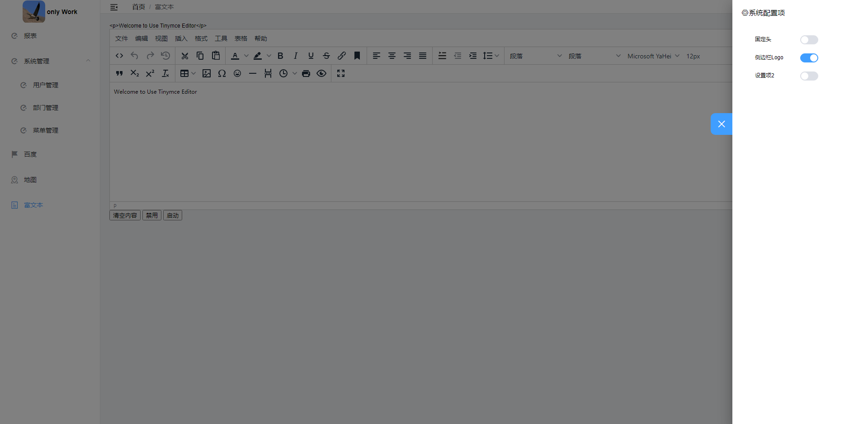Insert a link with chain icon
The image size is (868, 424).
pyautogui.click(x=342, y=56)
